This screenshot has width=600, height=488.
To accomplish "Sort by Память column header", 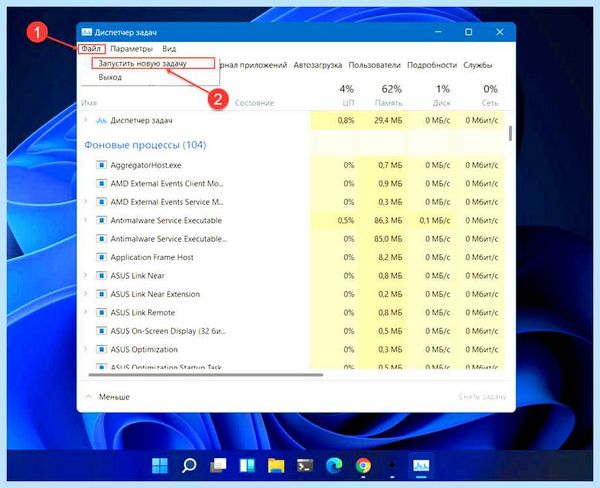I will point(388,103).
